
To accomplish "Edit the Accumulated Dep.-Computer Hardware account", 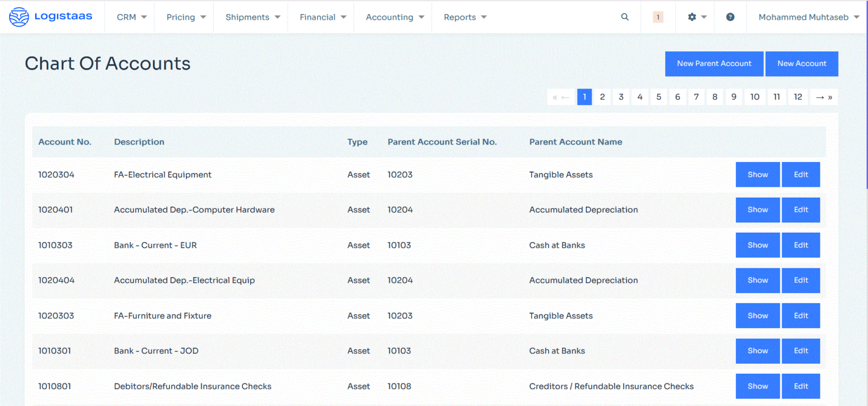I will [801, 209].
